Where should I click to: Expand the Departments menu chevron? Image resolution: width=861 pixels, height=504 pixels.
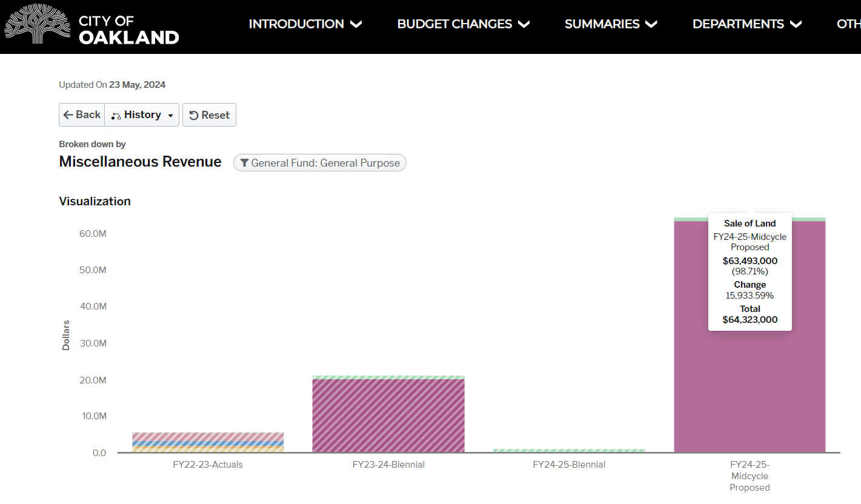pyautogui.click(x=796, y=24)
